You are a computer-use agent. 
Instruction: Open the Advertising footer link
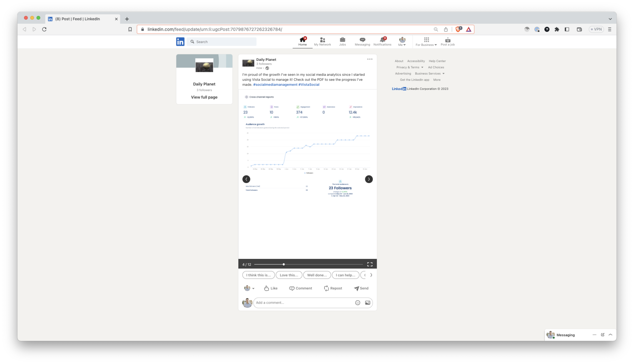pyautogui.click(x=403, y=73)
